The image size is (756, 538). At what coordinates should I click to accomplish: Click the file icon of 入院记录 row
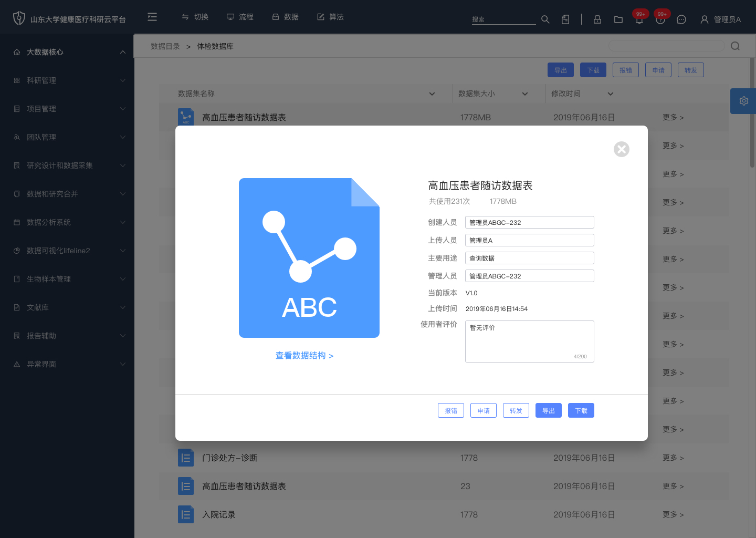pyautogui.click(x=186, y=515)
